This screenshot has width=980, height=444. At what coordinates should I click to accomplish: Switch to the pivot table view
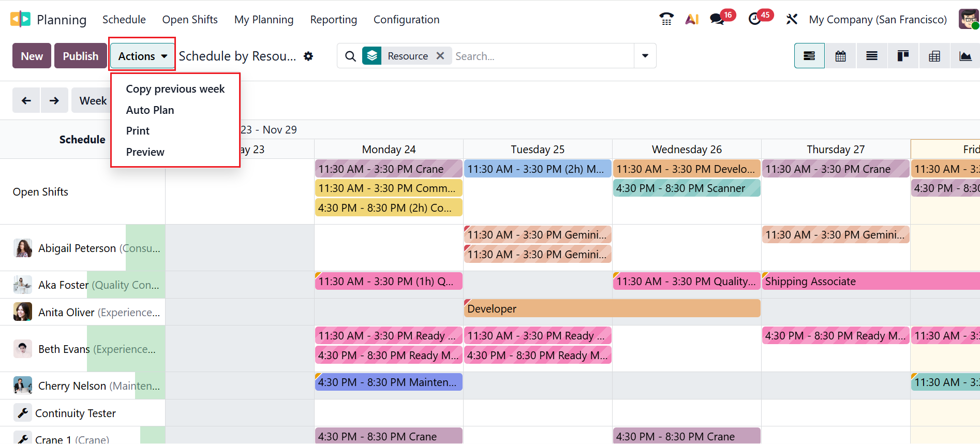934,56
